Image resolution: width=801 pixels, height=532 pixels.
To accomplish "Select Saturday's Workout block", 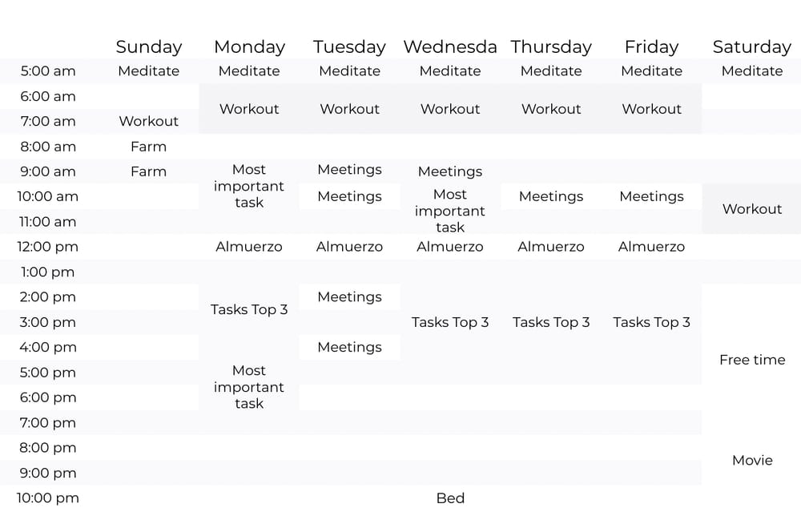I will coord(752,209).
